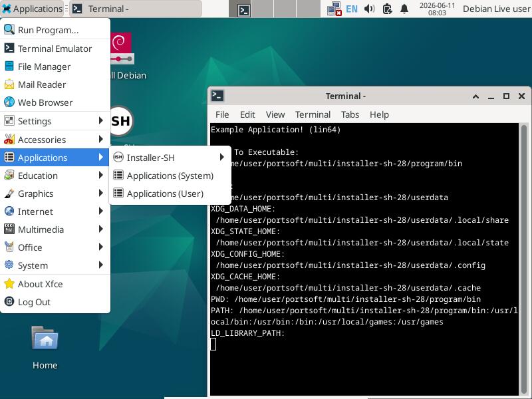The width and height of the screenshot is (532, 399).
Task: Open the notification bell in panel
Action: click(x=404, y=9)
